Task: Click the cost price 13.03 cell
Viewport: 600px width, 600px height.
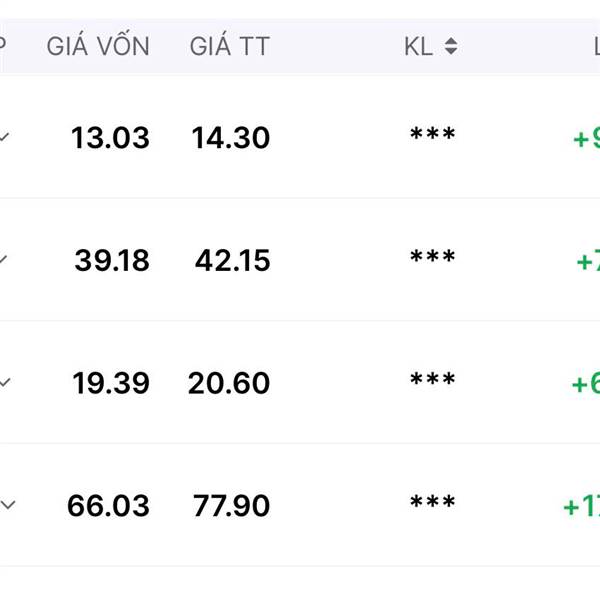Action: 110,138
